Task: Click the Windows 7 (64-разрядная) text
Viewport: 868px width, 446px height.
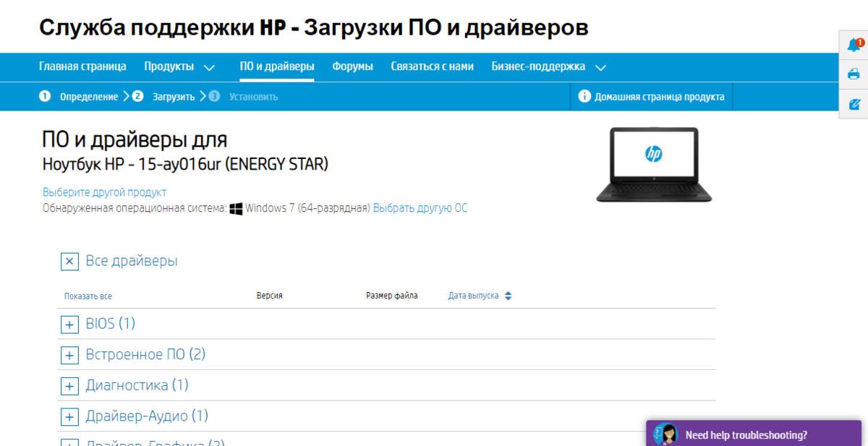Action: 307,208
